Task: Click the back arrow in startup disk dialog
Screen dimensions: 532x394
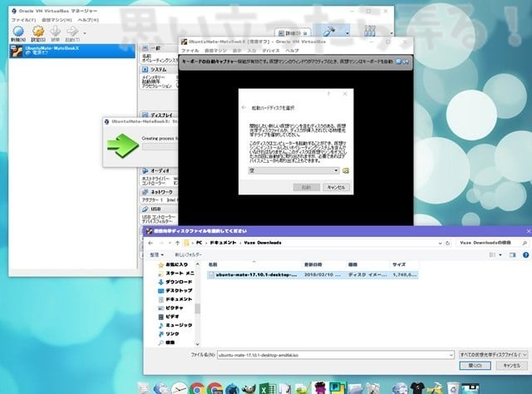Action: point(244,108)
